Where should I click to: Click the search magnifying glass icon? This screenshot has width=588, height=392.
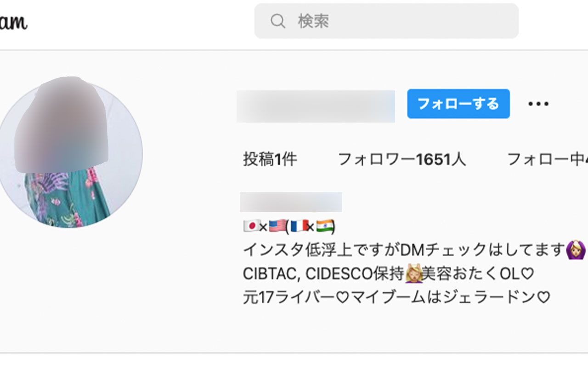(x=277, y=21)
